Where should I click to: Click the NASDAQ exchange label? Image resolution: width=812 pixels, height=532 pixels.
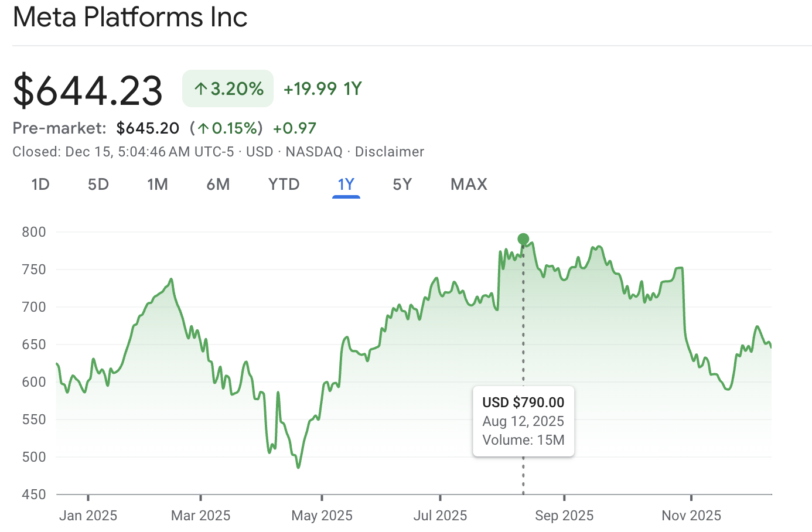click(314, 151)
